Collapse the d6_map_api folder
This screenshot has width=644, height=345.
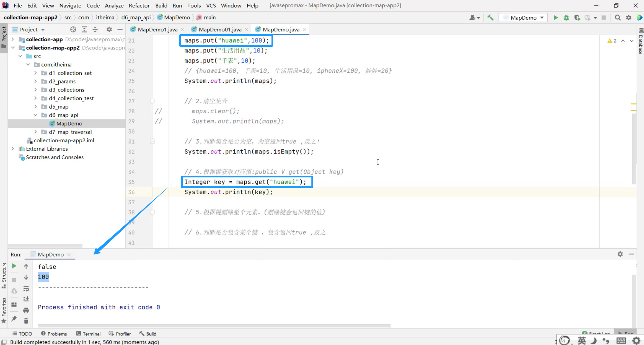click(35, 115)
